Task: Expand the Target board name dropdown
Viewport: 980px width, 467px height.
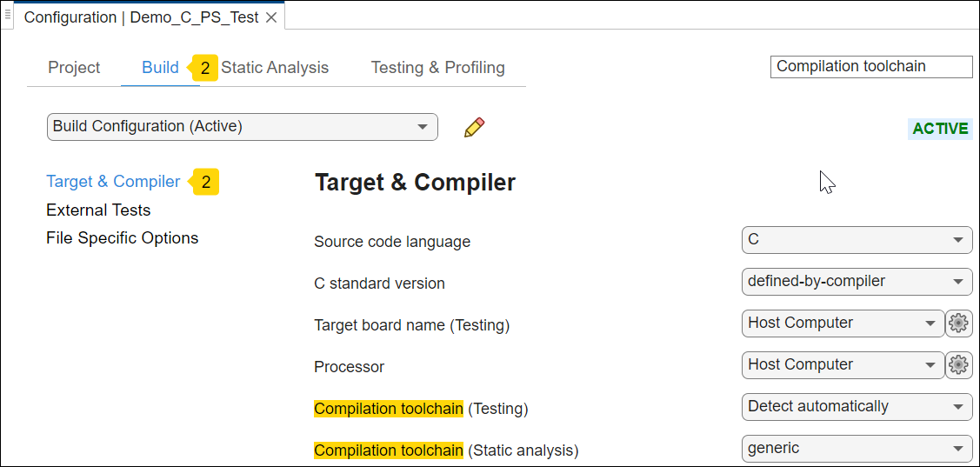Action: click(842, 324)
